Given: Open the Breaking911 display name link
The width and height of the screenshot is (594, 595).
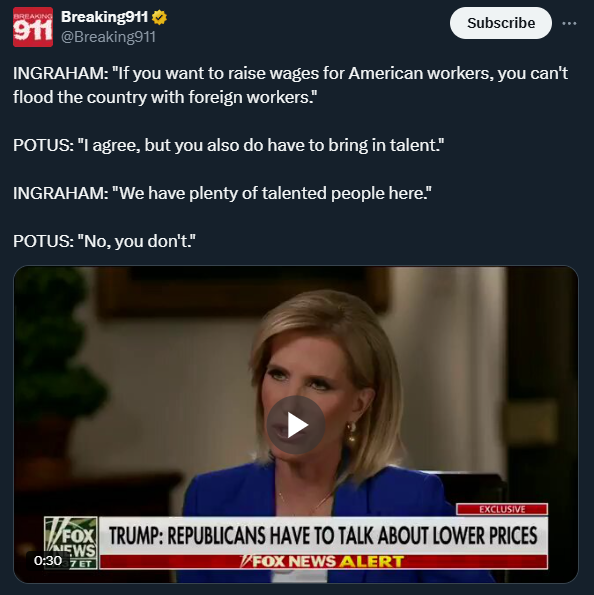Looking at the screenshot, I should pyautogui.click(x=104, y=17).
